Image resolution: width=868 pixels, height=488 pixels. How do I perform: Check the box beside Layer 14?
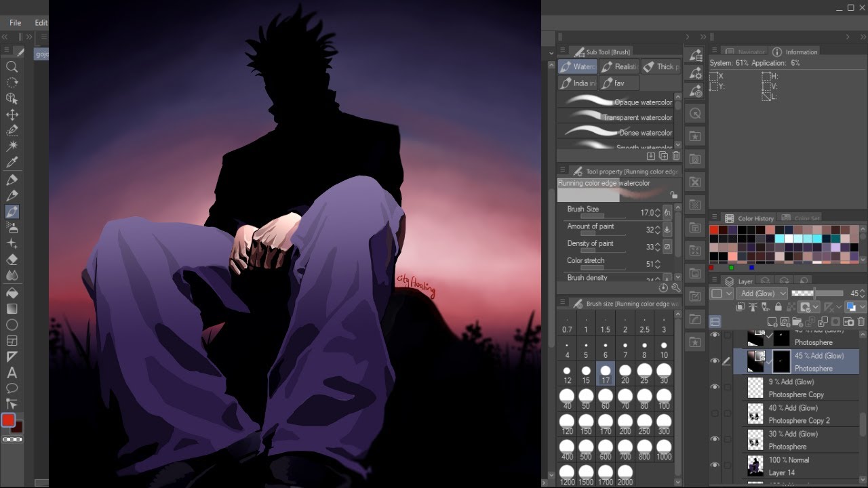728,466
